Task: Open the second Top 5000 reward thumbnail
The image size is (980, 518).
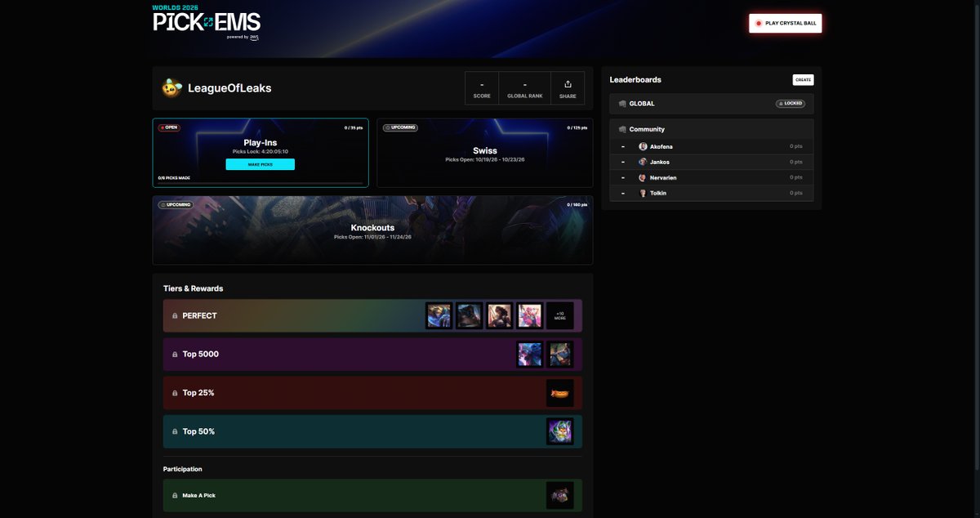Action: click(x=560, y=355)
